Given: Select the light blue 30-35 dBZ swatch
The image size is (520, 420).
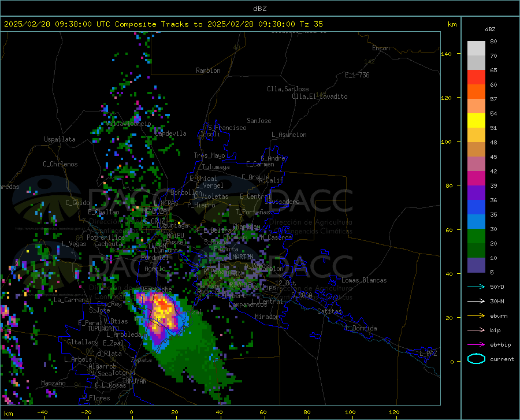Looking at the screenshot, I should click(476, 222).
